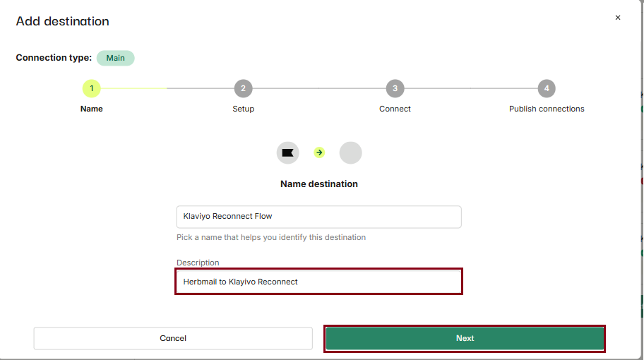
Task: Focus the Klaviyo Reconnect Flow name field
Action: (x=318, y=217)
